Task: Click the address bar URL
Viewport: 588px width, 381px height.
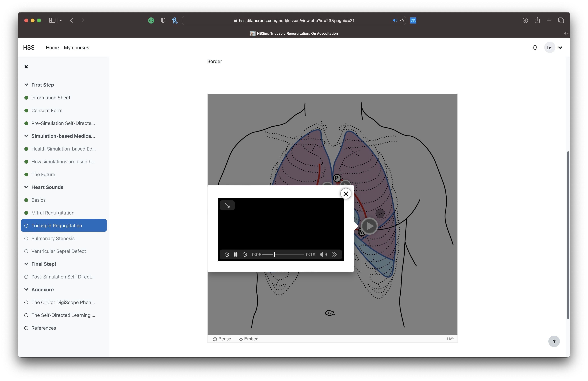Action: click(296, 20)
